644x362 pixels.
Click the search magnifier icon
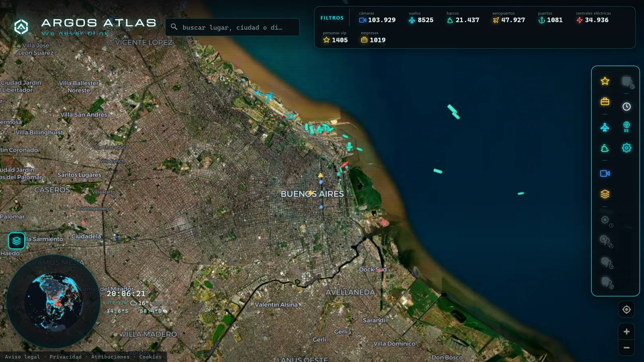[x=174, y=27]
